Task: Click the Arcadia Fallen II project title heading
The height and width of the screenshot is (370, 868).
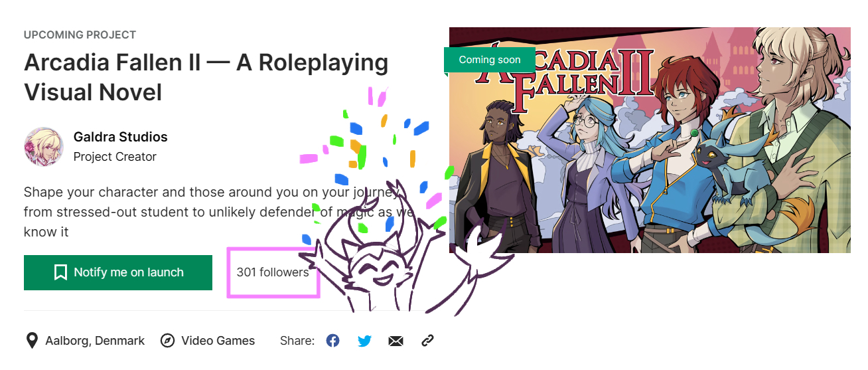Action: pyautogui.click(x=206, y=77)
